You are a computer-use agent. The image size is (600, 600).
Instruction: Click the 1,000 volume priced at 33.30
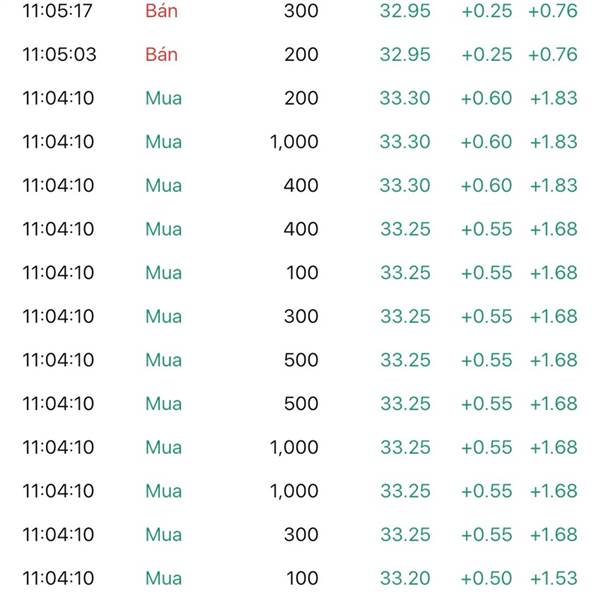pos(294,142)
